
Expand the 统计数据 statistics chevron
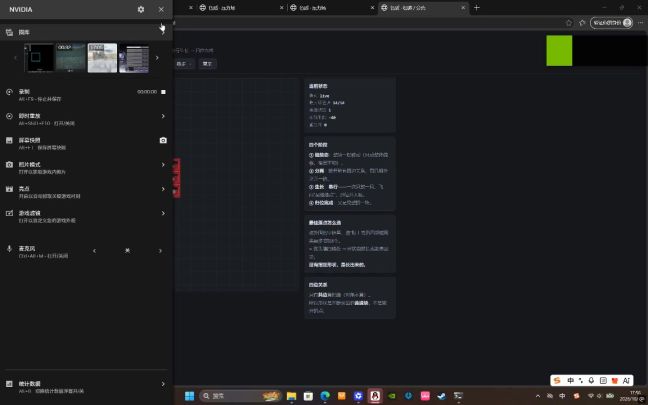click(163, 384)
